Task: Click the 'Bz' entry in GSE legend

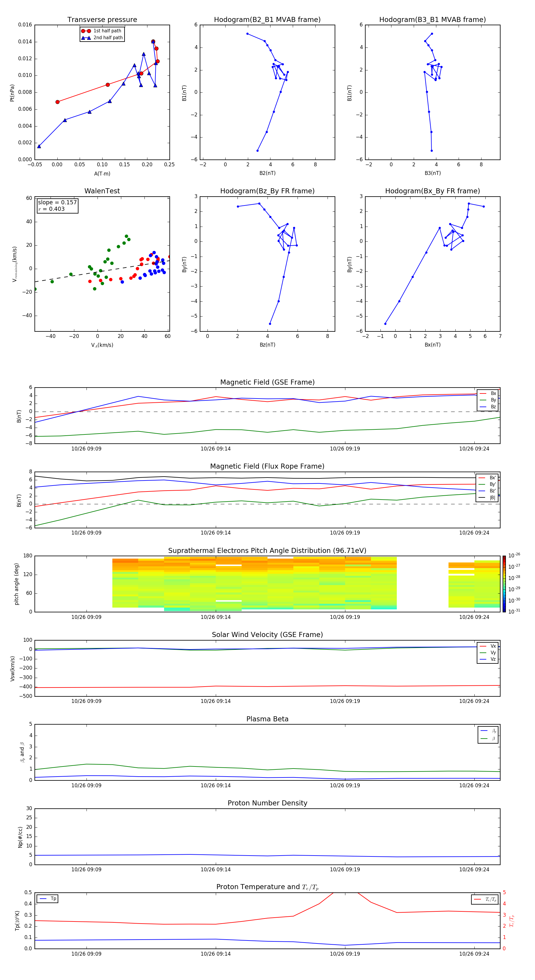Action: click(x=488, y=407)
